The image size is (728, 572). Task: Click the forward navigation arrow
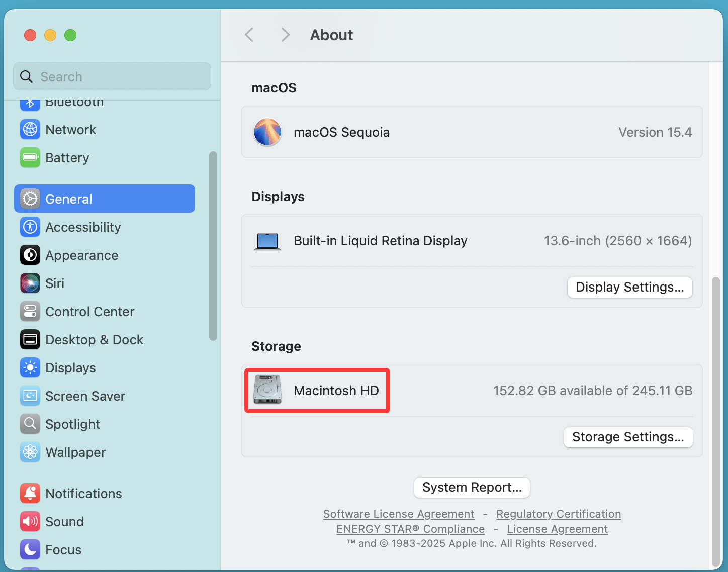pos(285,34)
